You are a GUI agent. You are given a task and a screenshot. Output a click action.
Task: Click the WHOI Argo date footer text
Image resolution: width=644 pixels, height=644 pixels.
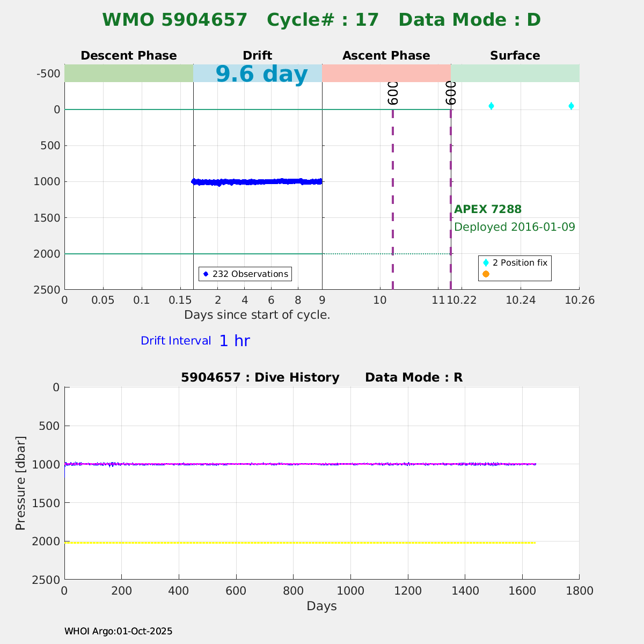click(x=119, y=632)
